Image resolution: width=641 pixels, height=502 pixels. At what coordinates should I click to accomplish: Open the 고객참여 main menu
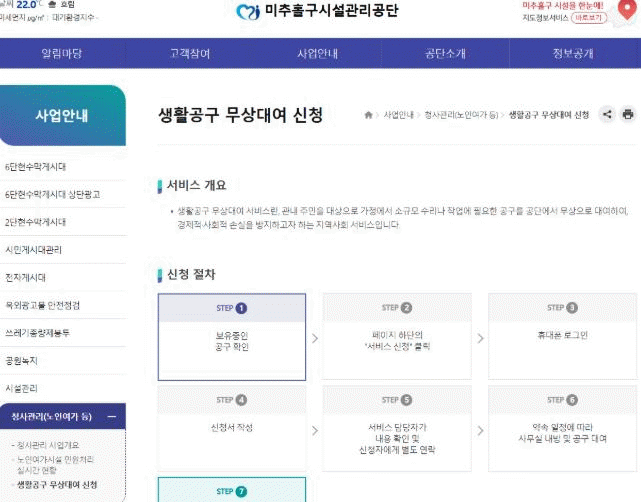point(190,53)
